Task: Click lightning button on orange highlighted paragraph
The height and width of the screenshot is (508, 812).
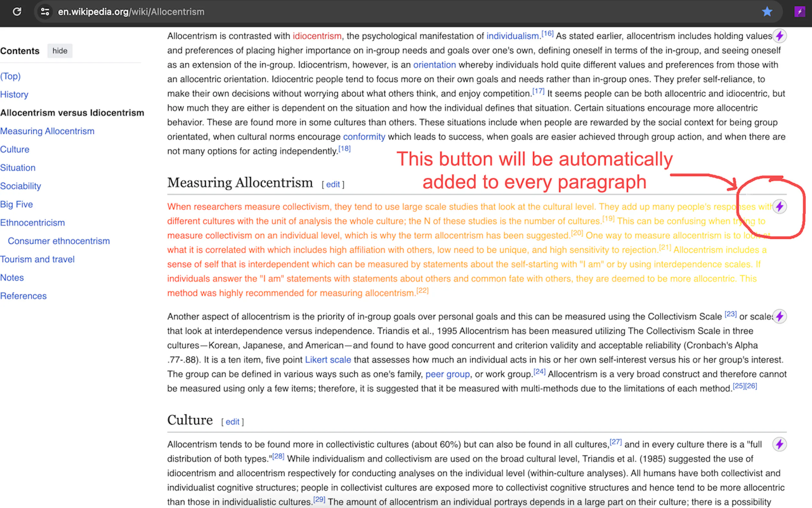Action: (779, 206)
